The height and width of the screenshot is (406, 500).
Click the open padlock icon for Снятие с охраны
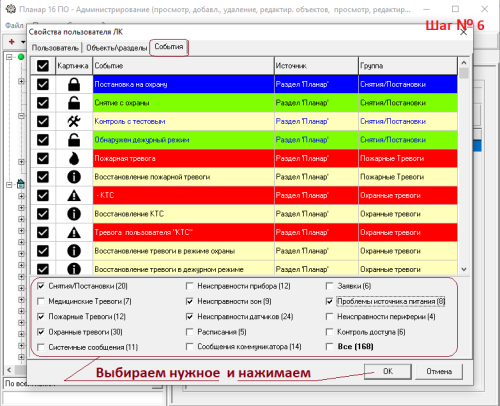(x=74, y=103)
